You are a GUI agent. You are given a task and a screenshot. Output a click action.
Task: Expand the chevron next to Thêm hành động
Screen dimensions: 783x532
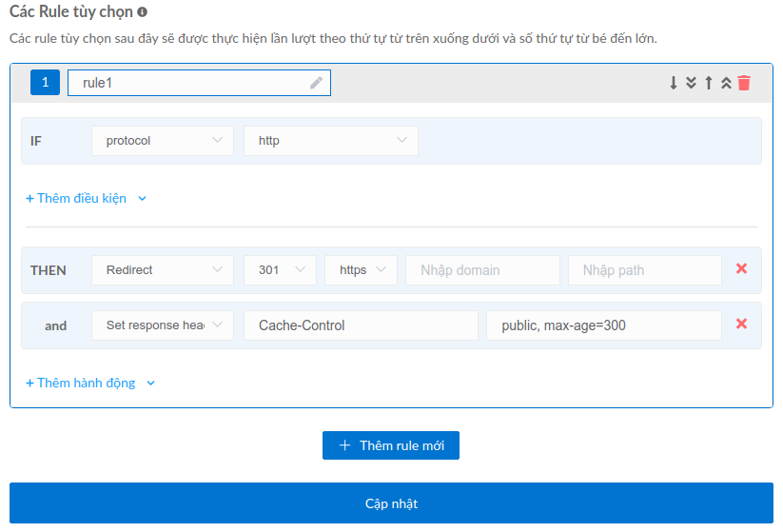(x=151, y=384)
